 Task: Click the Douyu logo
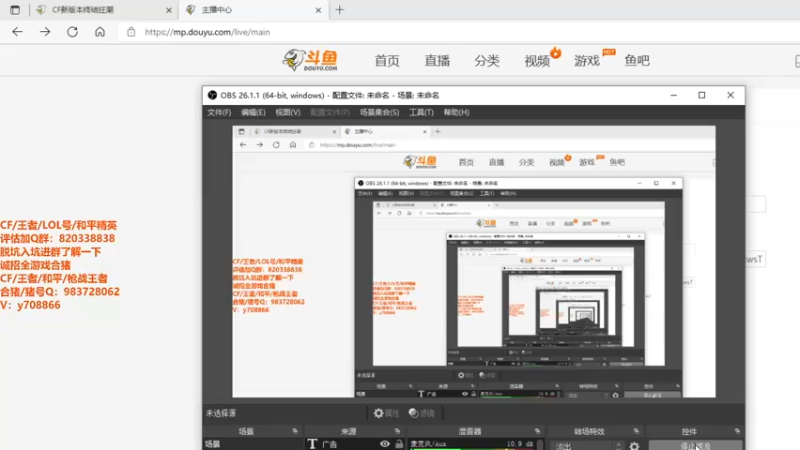pos(310,60)
